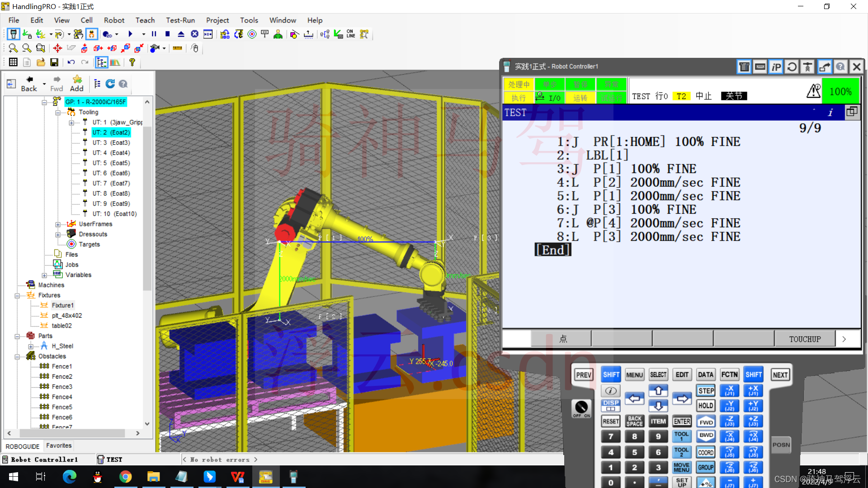
Task: Open the Teach menu
Action: (145, 20)
